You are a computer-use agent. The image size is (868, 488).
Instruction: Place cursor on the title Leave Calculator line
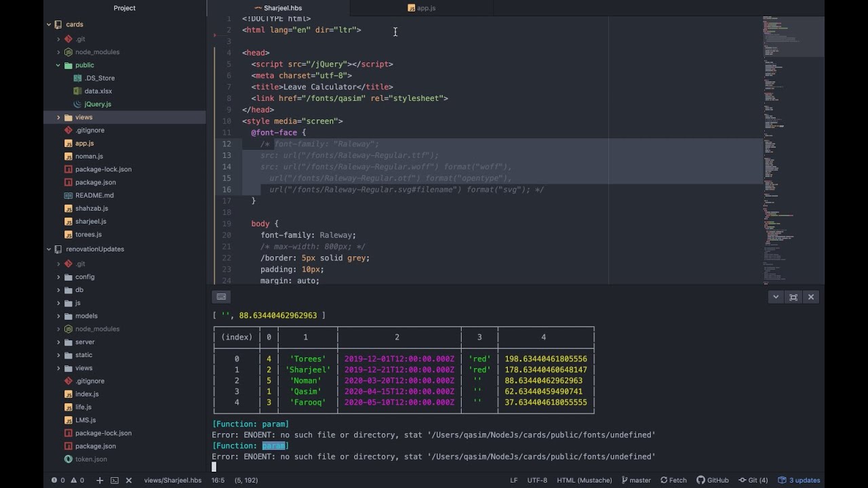pyautogui.click(x=322, y=87)
